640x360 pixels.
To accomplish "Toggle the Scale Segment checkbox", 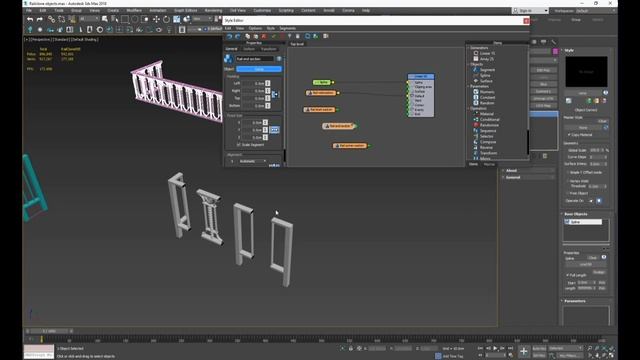I will (x=238, y=145).
